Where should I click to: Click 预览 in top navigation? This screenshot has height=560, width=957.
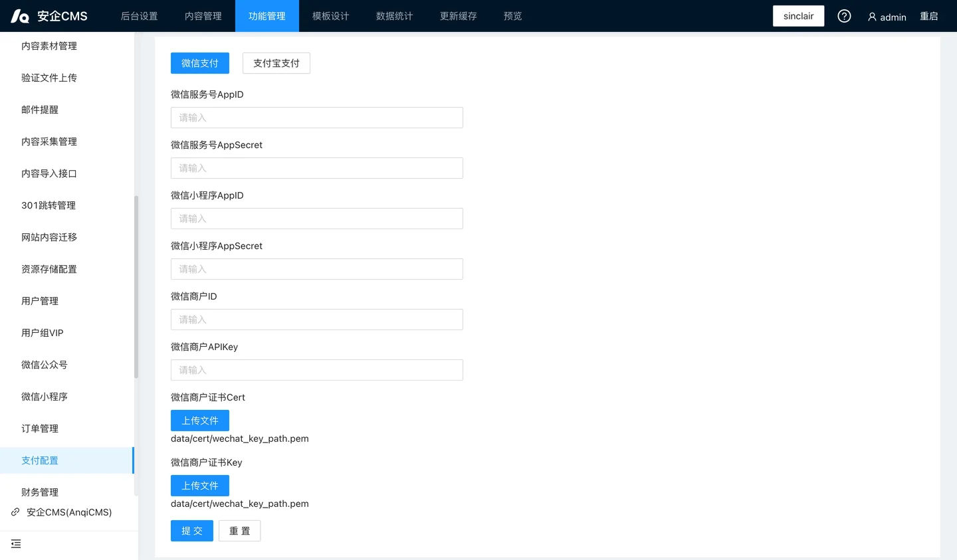point(513,16)
